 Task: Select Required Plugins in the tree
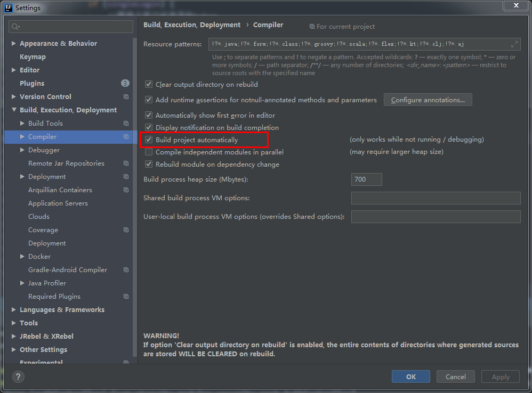pyautogui.click(x=54, y=297)
